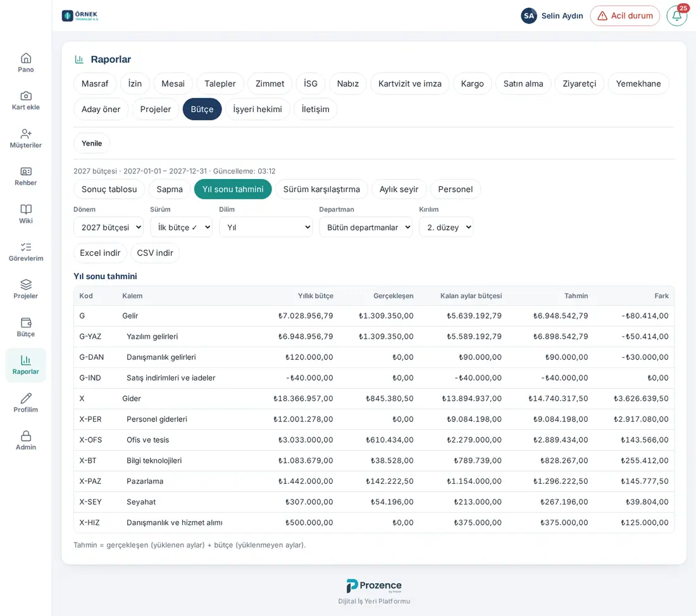Click the Tahmin column header

[576, 296]
